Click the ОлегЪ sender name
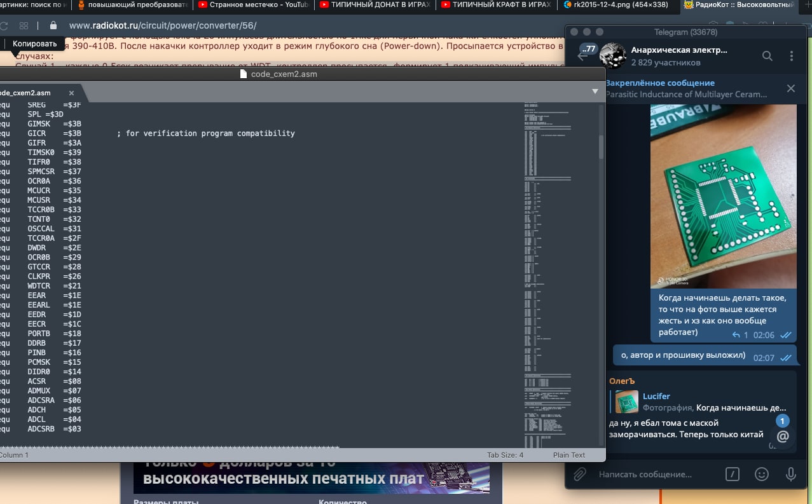This screenshot has height=504, width=812. [623, 381]
